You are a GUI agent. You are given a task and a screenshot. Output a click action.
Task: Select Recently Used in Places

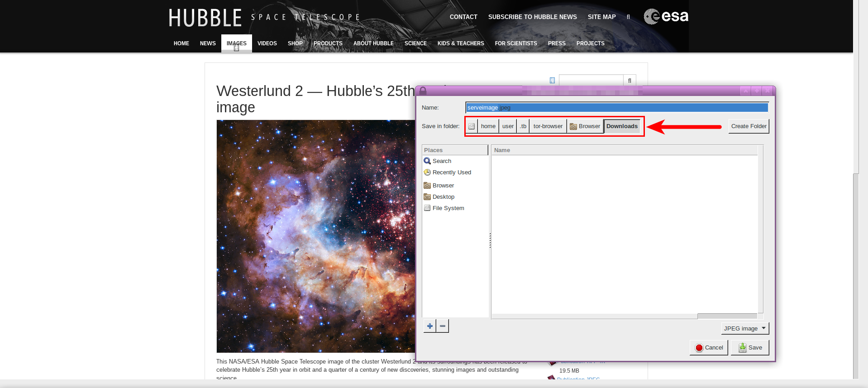[451, 172]
